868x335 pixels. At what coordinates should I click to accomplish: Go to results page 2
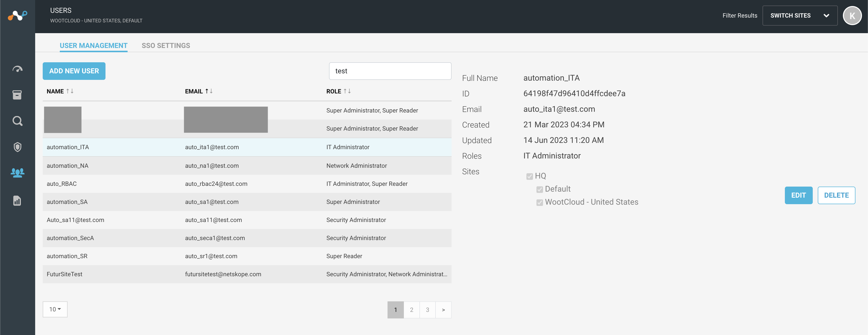411,310
